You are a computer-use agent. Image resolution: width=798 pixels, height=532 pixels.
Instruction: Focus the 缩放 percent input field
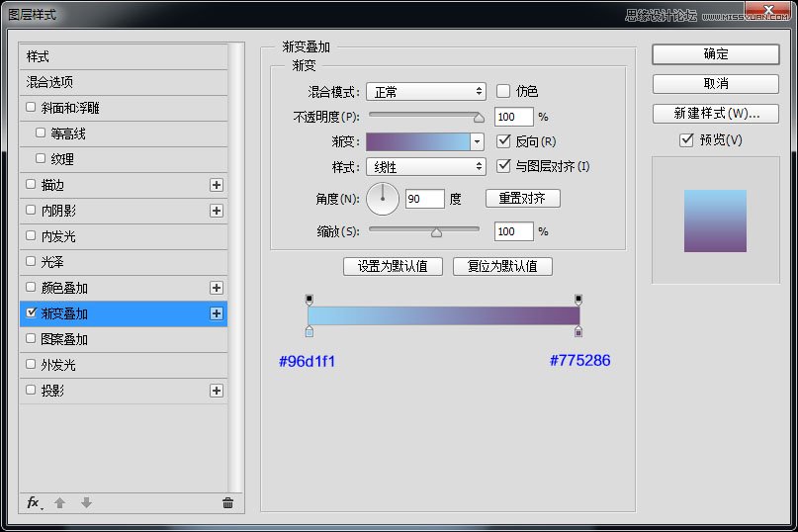coord(514,231)
